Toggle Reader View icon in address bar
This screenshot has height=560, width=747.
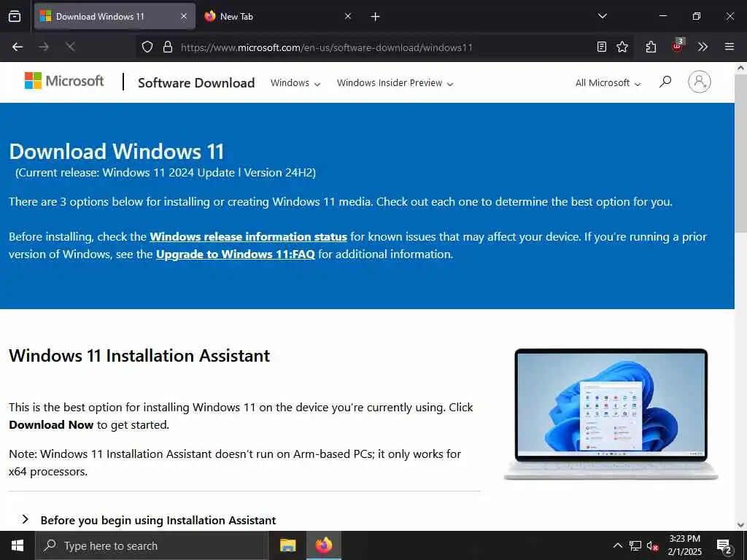point(602,47)
